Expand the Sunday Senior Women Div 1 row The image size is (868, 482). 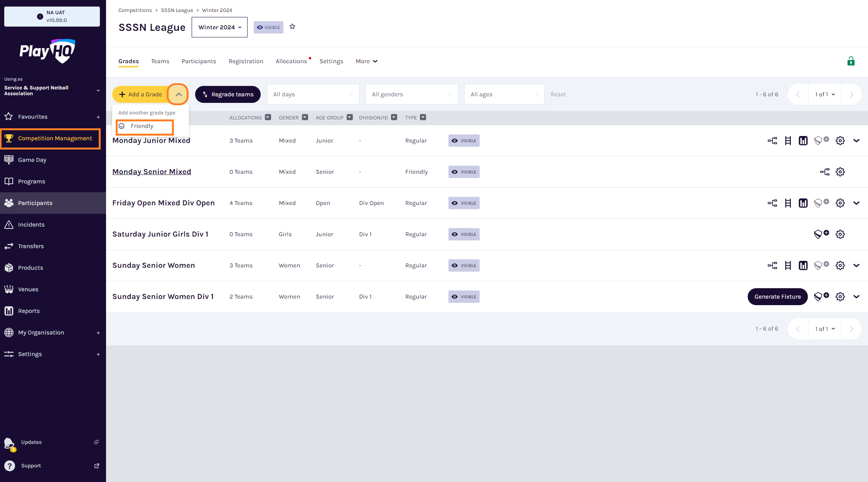click(x=856, y=297)
